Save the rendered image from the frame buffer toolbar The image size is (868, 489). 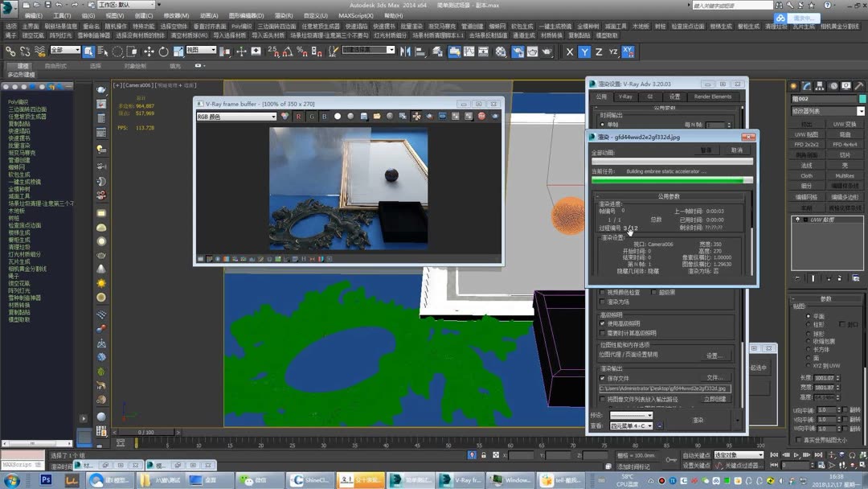(x=363, y=117)
